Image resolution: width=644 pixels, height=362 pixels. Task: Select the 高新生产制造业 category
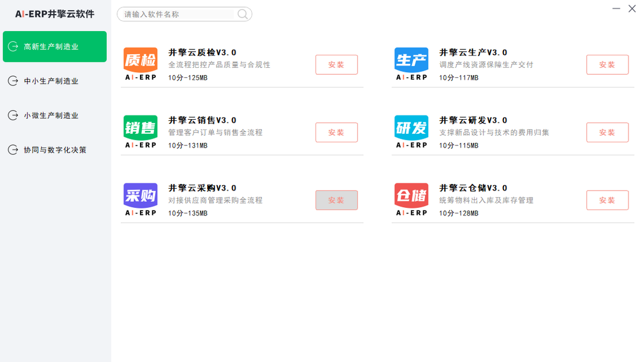pos(55,47)
